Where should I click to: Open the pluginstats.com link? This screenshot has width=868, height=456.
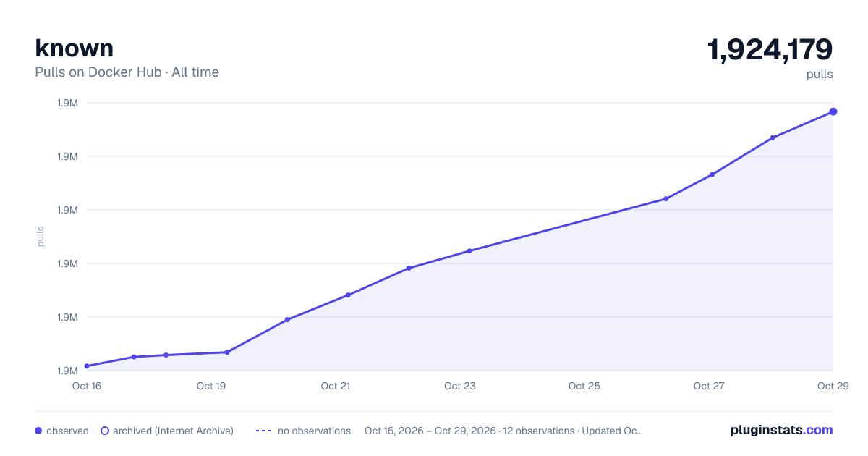(x=781, y=430)
